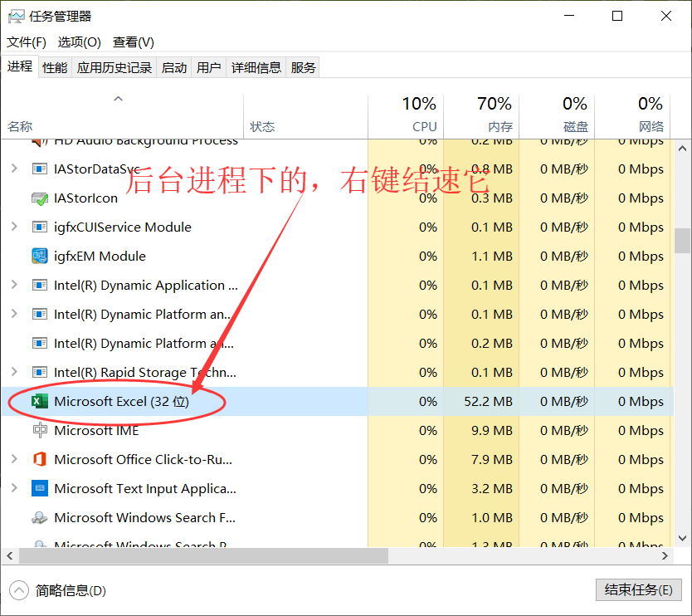
Task: Click the Microsoft Excel green icon
Action: click(40, 401)
